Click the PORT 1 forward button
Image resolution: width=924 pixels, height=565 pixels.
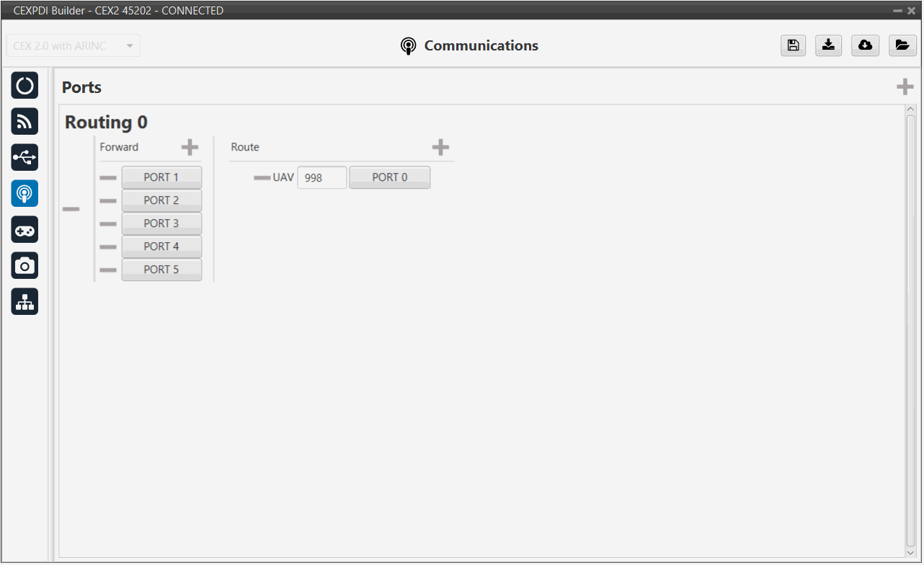tap(161, 177)
